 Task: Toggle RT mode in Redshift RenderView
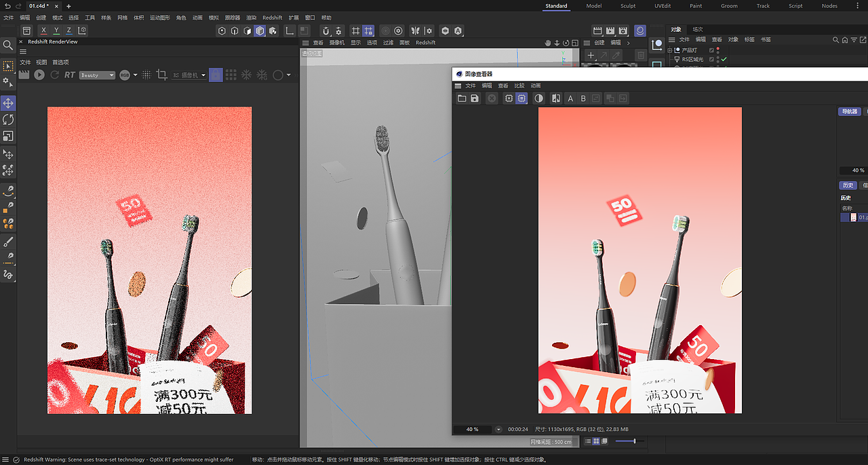(x=70, y=75)
